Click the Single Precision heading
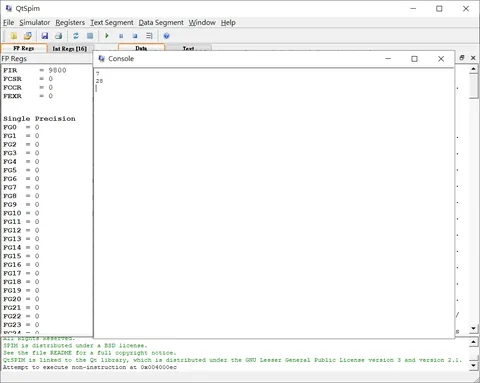The image size is (480, 383). coord(39,119)
